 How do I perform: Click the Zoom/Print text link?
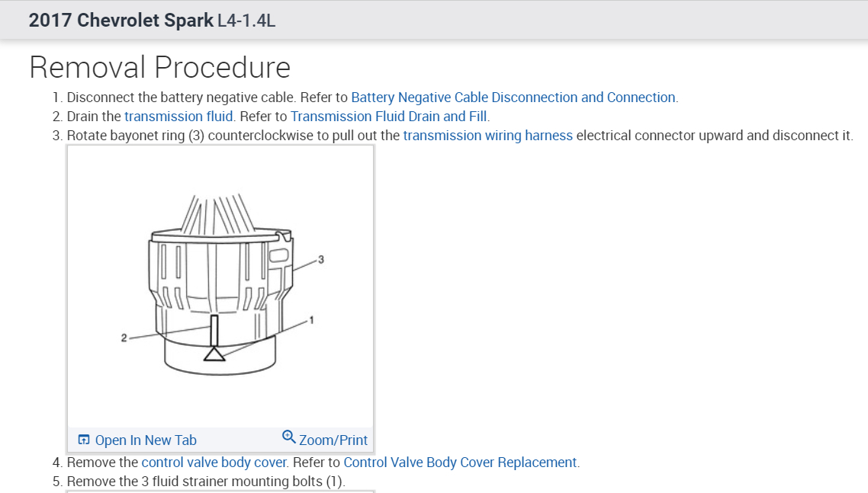333,440
